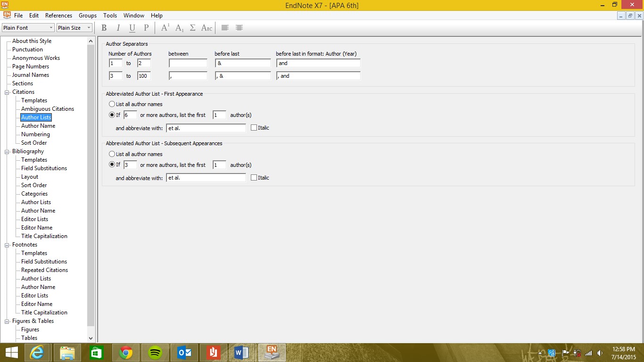
Task: Click the Symbol font sigma icon
Action: (192, 28)
